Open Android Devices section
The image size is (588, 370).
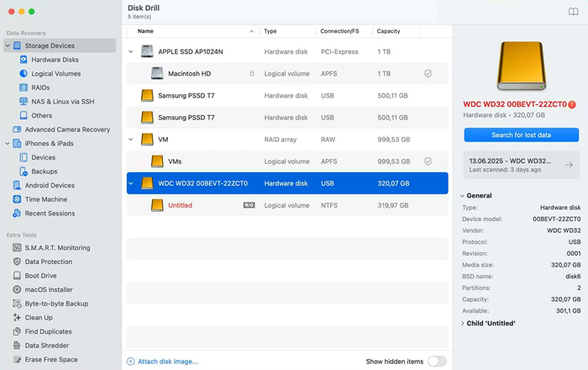50,185
